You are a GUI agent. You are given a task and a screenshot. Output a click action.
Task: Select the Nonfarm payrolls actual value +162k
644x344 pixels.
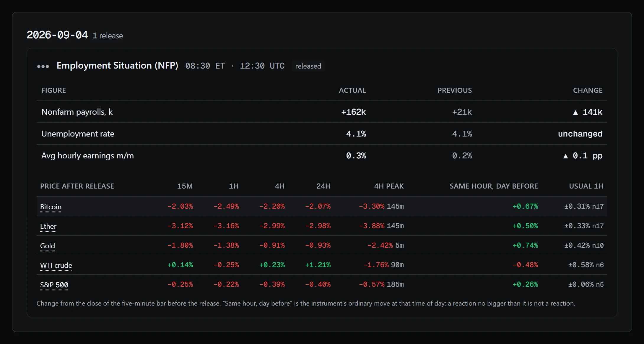point(353,112)
